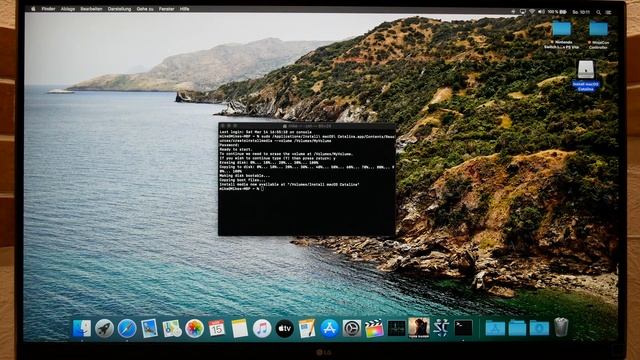Screen dimensions: 640x360
Task: Launch Music app from the Dock
Action: [x=262, y=328]
